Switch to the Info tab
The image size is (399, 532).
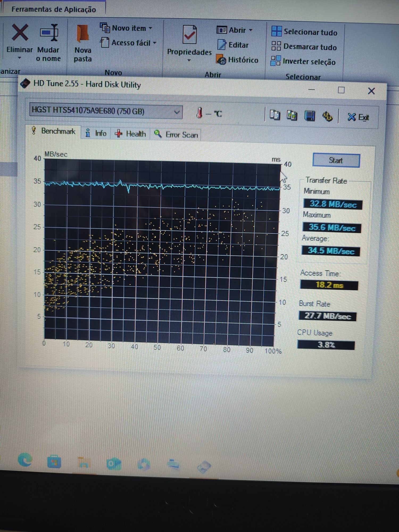coord(96,133)
